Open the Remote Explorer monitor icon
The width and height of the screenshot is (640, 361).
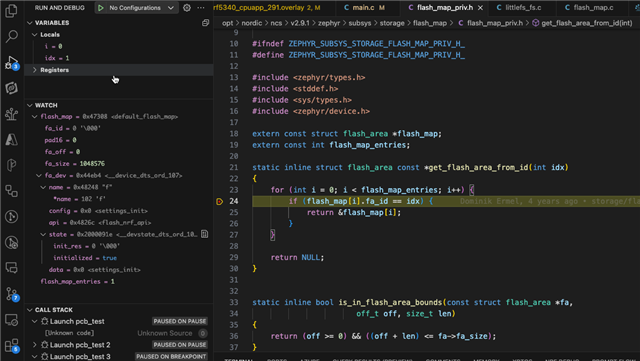(11, 320)
